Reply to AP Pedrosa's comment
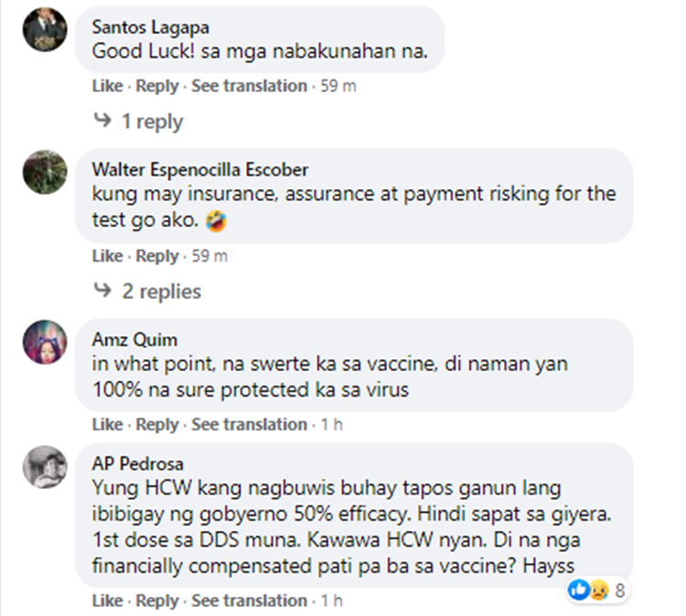686x616 pixels. click(157, 600)
